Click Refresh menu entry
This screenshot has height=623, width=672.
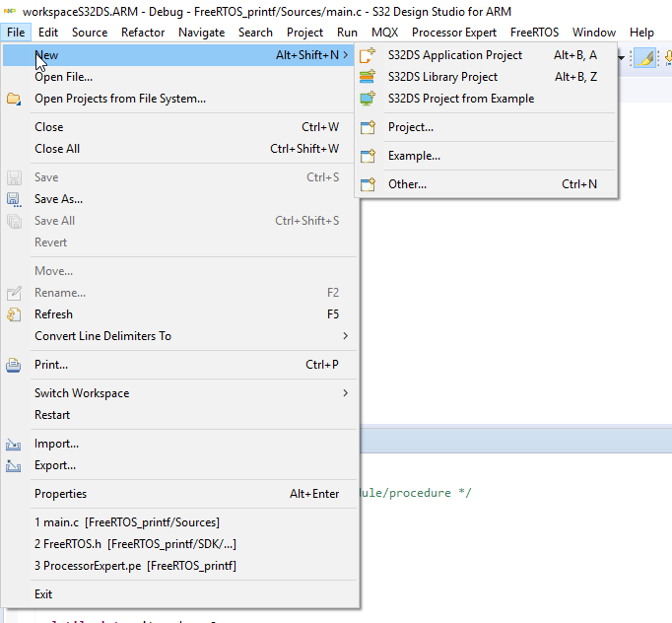tap(180, 314)
